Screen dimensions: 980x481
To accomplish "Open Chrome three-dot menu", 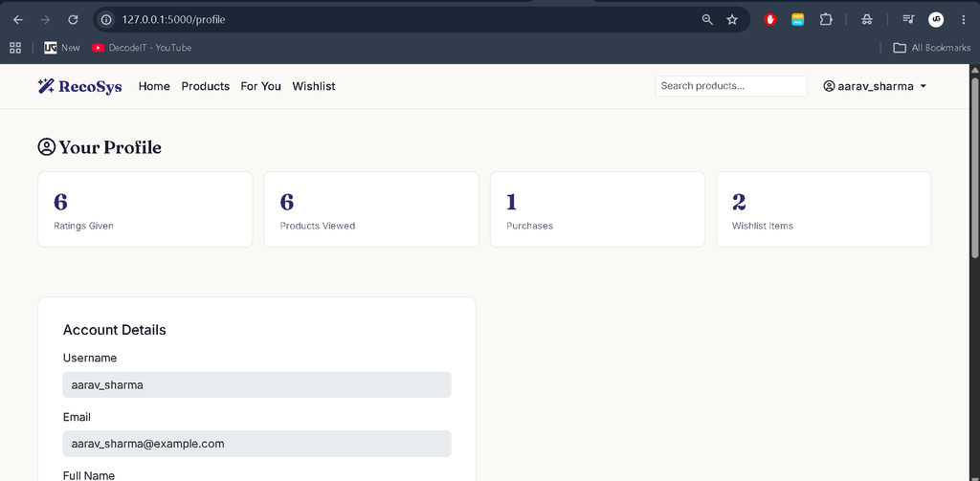I will (x=963, y=20).
